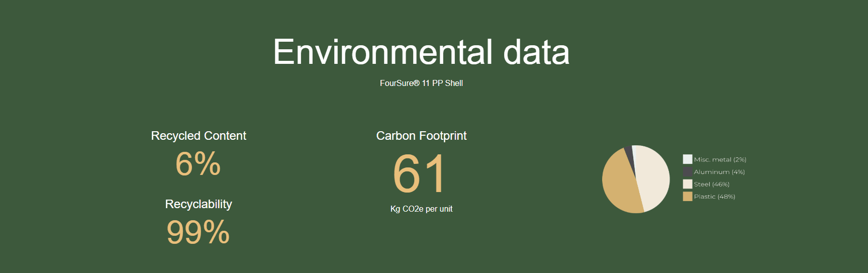
Task: Click the Kg CO2e per unit text
Action: 421,209
